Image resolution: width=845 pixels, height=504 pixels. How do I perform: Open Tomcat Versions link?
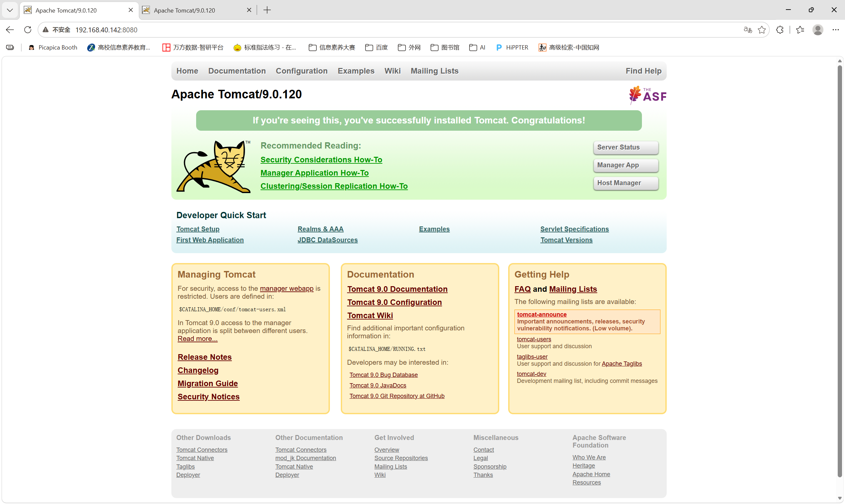click(x=566, y=240)
